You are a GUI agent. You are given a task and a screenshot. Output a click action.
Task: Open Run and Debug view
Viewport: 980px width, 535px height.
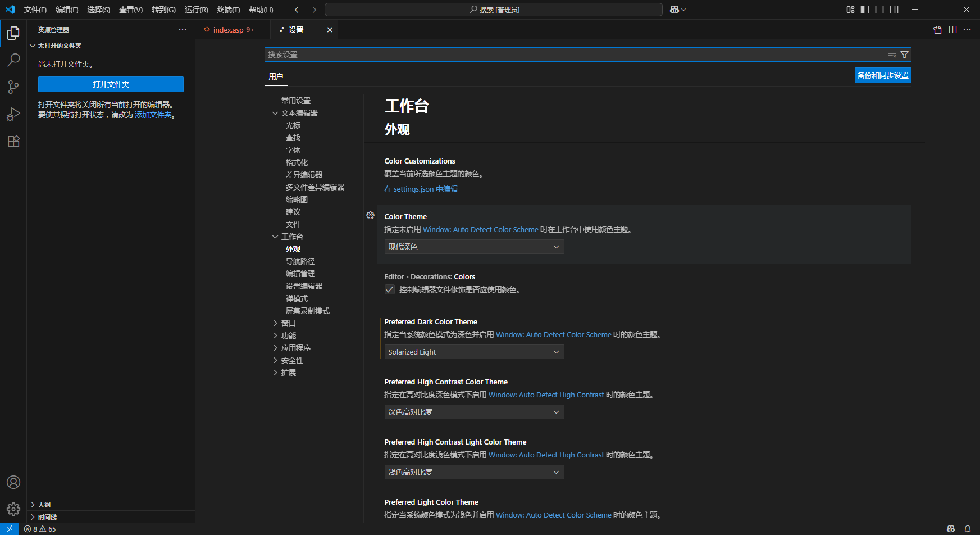[x=13, y=114]
